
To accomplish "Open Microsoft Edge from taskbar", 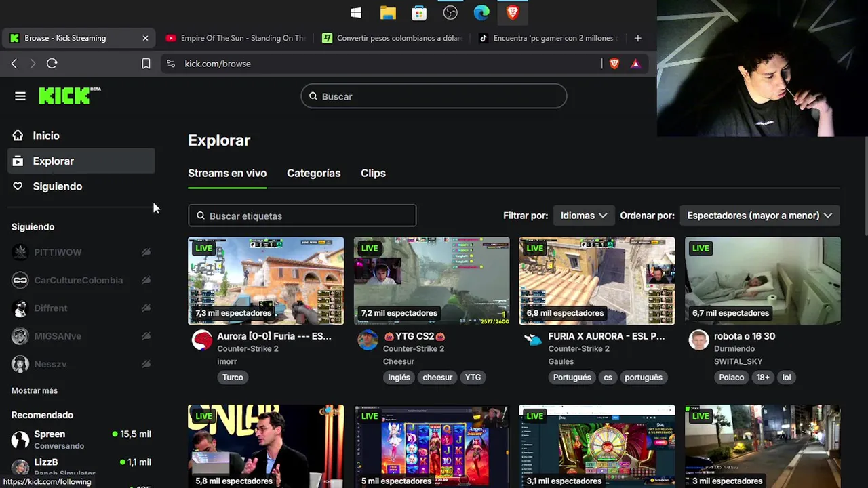I will pyautogui.click(x=481, y=13).
